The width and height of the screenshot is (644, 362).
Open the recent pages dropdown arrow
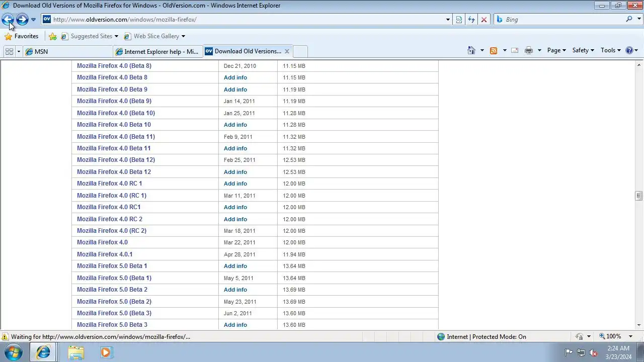pos(33,20)
